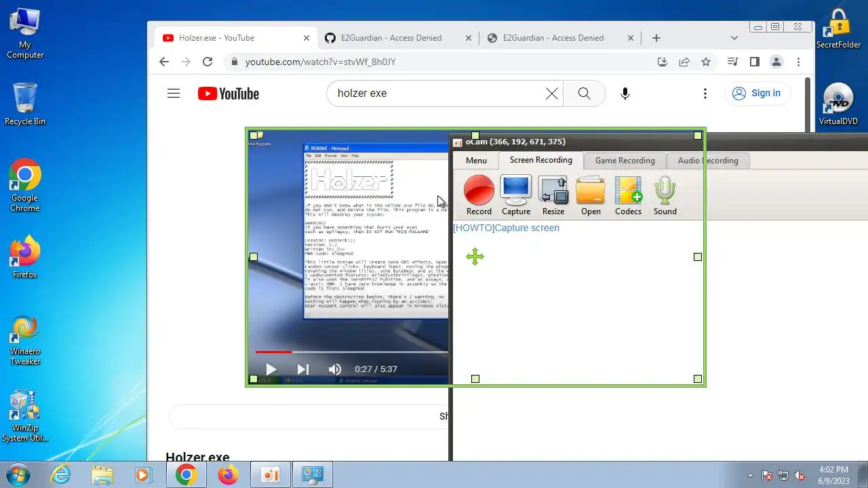Screen dimensions: 868x488
Task: Open Internet Explorer from the taskbar
Action: 61,474
